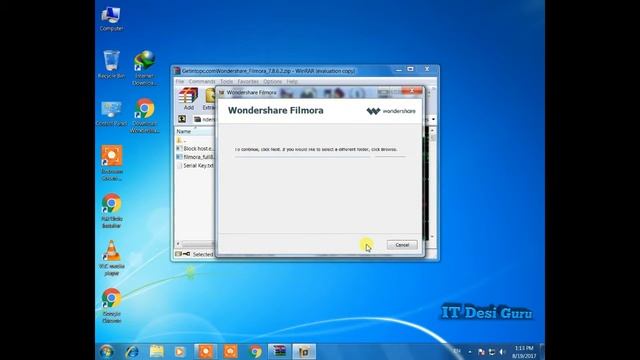Go up one folder level in WinRAR
The width and height of the screenshot is (640, 360).
coord(182,119)
